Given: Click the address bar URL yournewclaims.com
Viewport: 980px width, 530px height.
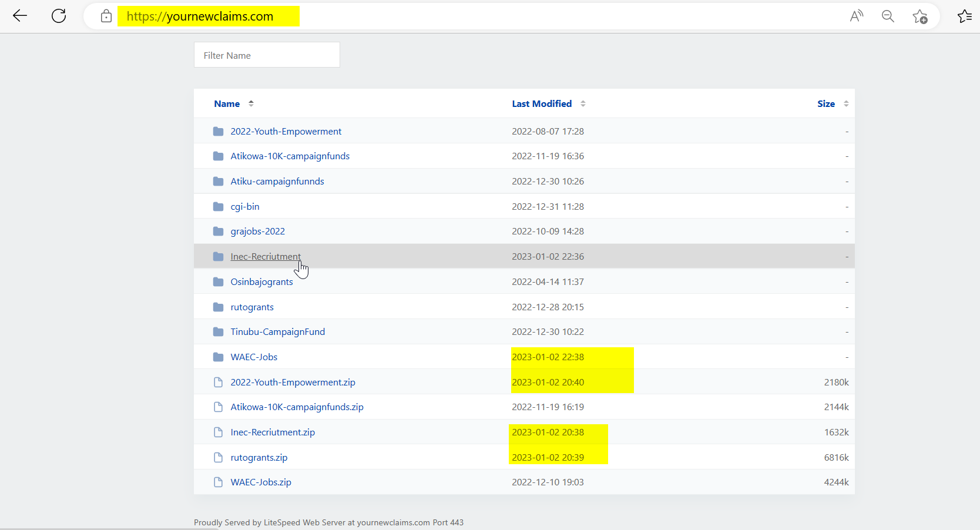Looking at the screenshot, I should coord(200,16).
